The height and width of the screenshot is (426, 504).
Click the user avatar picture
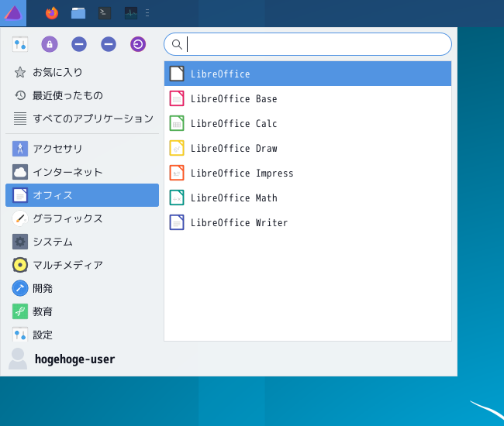pos(18,359)
